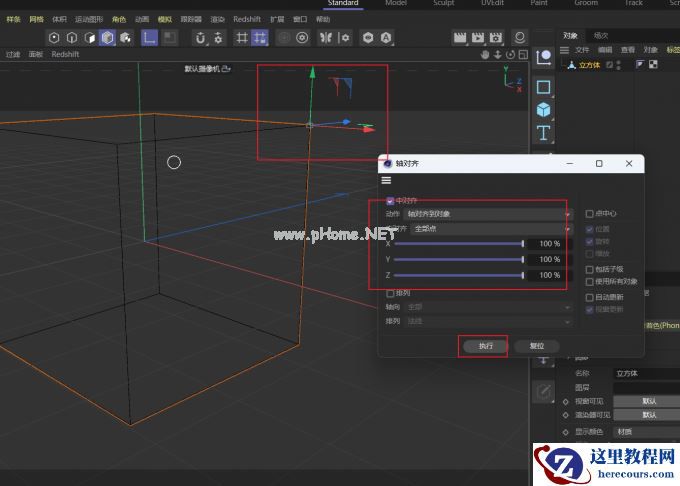Select Points mode hexagon icon

(54, 38)
